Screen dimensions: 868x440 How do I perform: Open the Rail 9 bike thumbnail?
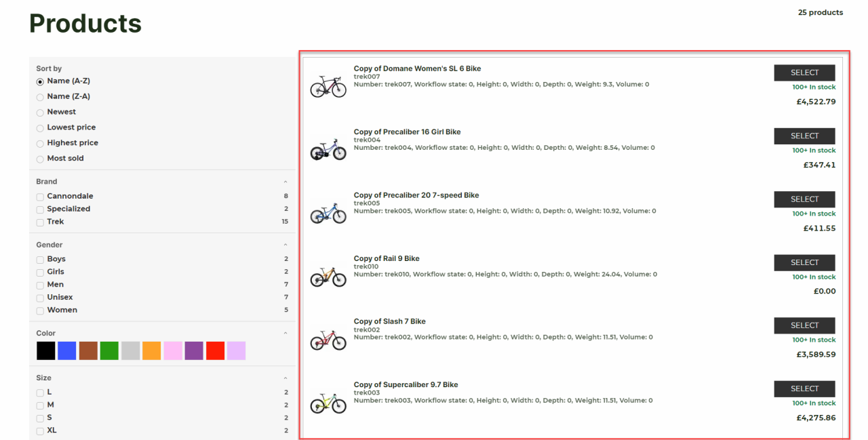pyautogui.click(x=328, y=276)
